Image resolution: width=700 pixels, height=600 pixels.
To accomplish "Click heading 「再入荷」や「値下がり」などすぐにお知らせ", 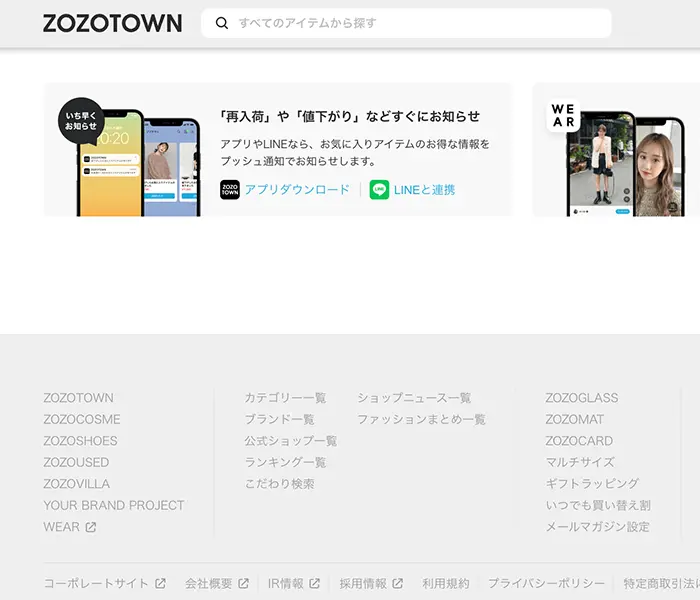I will 350,117.
